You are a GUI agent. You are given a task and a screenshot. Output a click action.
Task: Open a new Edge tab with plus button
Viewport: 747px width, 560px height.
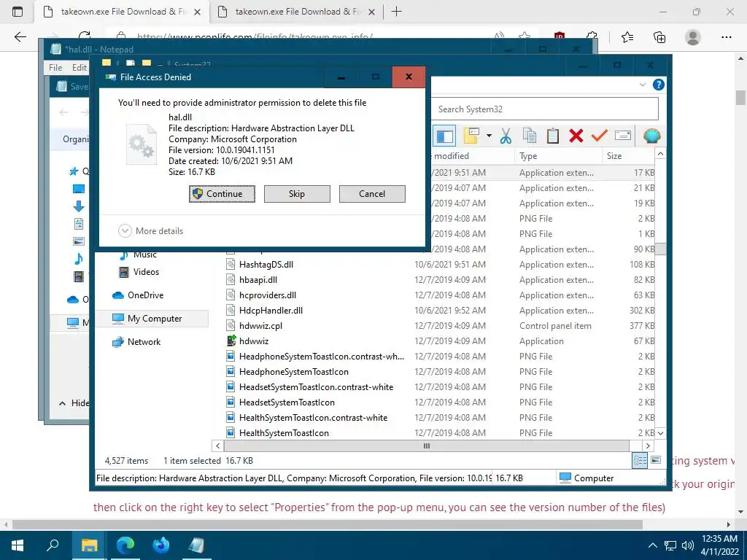[396, 12]
